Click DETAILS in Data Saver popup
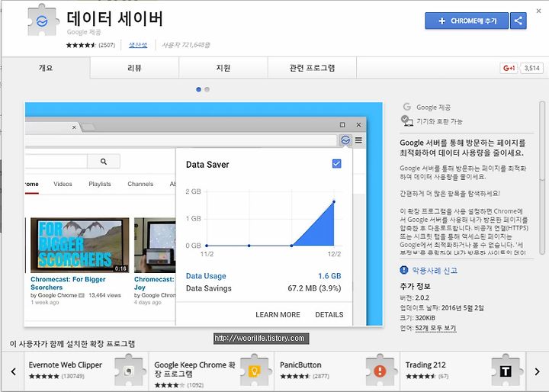The image size is (549, 392). [x=329, y=314]
